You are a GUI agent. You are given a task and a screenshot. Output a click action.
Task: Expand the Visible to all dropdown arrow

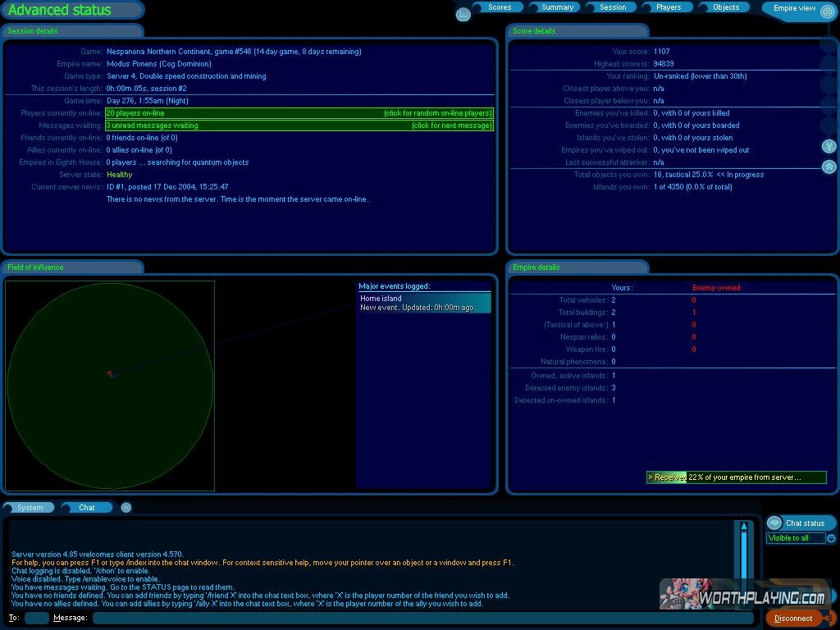[x=831, y=538]
